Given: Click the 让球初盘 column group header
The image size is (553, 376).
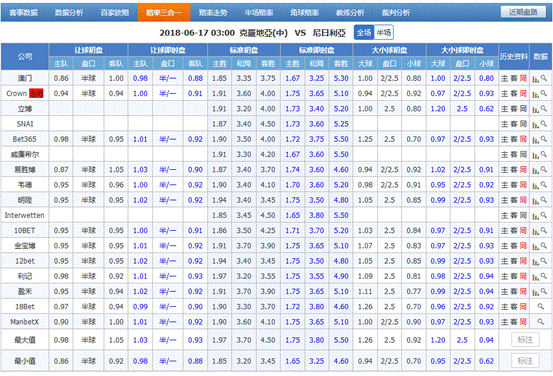Looking at the screenshot, I should click(89, 50).
